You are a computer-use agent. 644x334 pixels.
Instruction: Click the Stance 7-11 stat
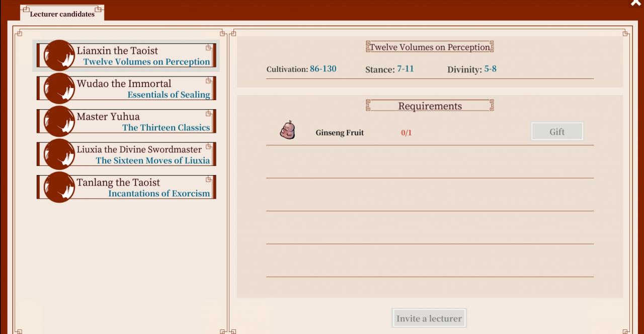click(x=389, y=69)
